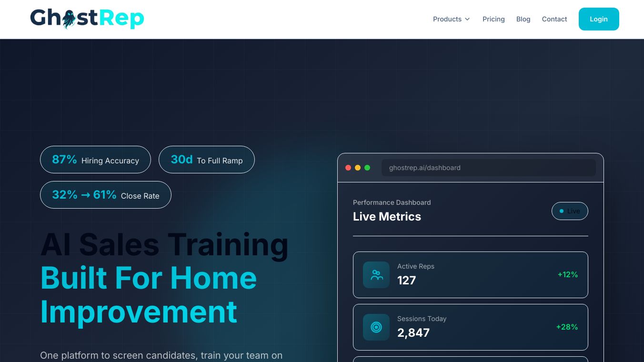The image size is (644, 362).
Task: Click the AI Sales Training headline
Action: tap(164, 244)
